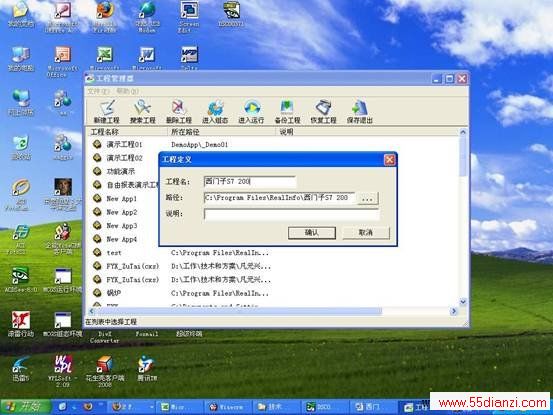Click the MCGS组态环境 desktop icon

coord(63,324)
